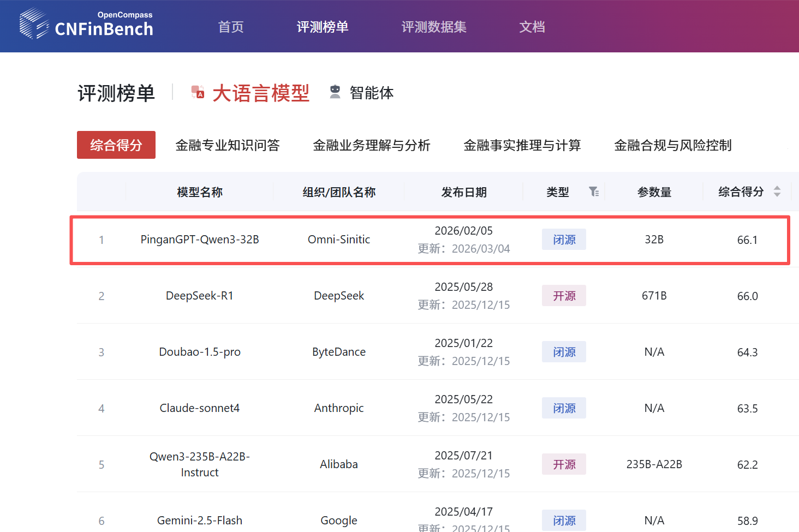Click the DeepSeek-R1 model name
The height and width of the screenshot is (532, 799).
click(x=200, y=296)
